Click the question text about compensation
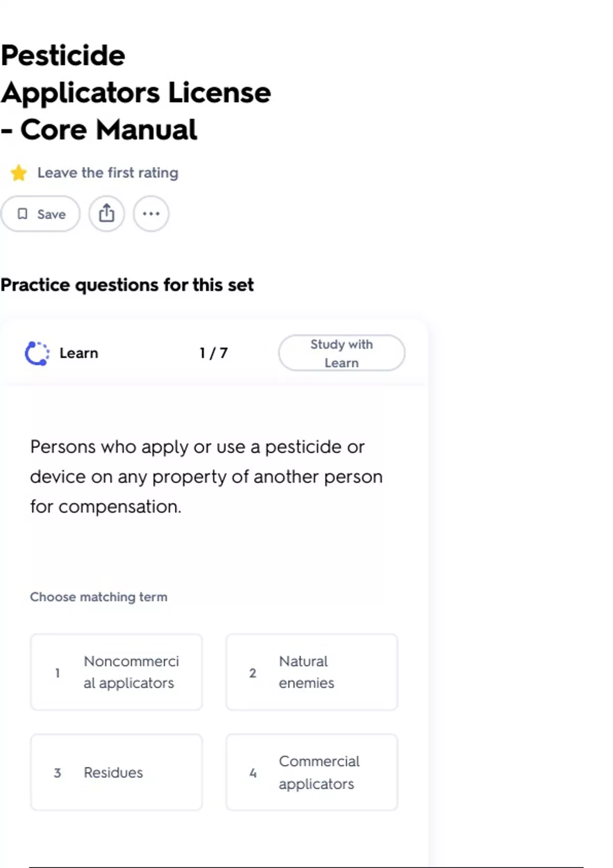Screen dimensions: 613x868 click(x=206, y=476)
